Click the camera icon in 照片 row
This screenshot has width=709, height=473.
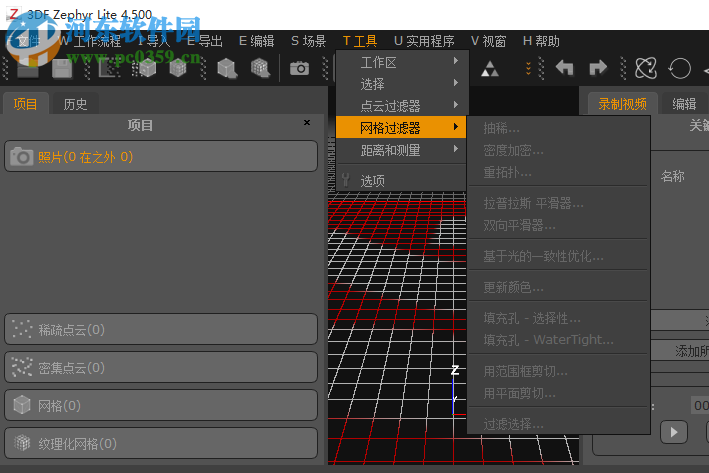click(x=21, y=156)
